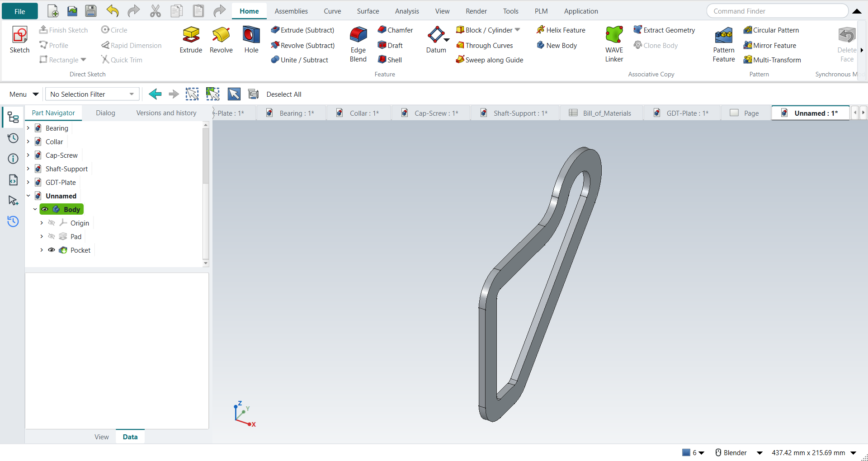
Task: Open Pattern Feature tool
Action: point(724,44)
